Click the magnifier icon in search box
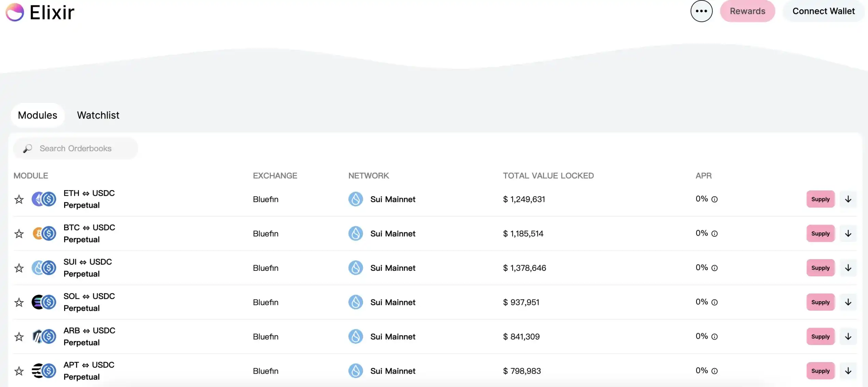868x387 pixels. click(28, 149)
